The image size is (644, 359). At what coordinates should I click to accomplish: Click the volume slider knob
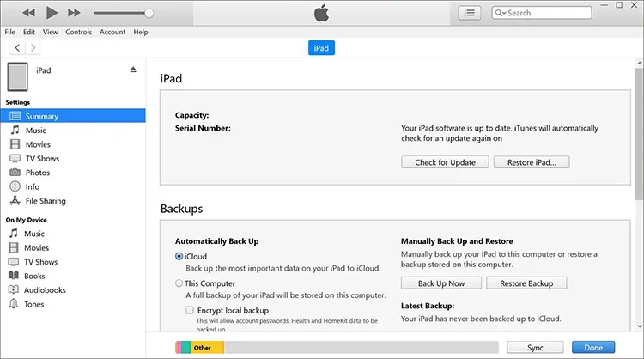point(149,13)
